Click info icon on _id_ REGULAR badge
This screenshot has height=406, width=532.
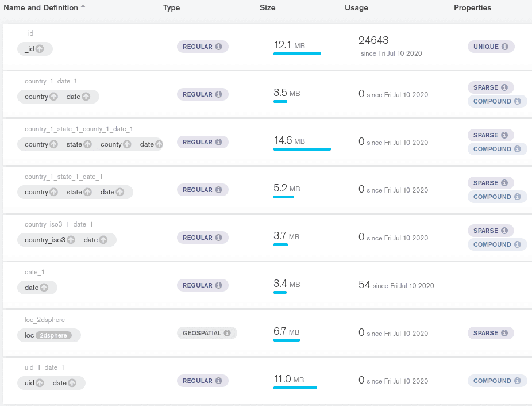point(218,47)
